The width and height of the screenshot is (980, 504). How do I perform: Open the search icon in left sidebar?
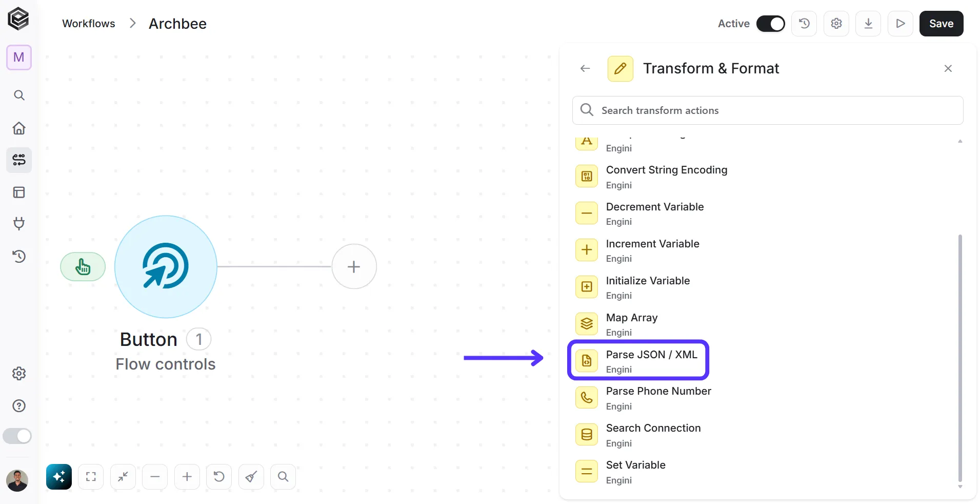[x=19, y=95]
